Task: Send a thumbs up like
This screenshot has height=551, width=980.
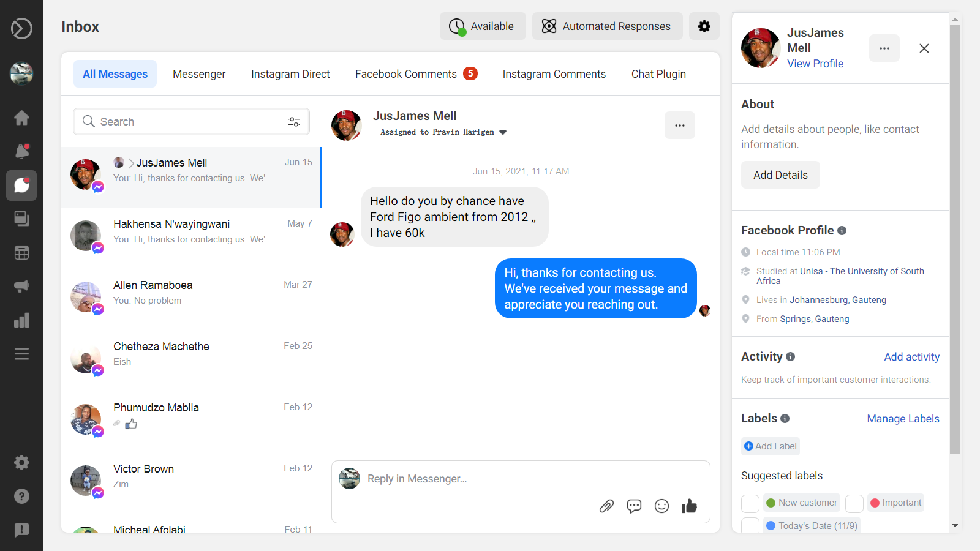Action: point(689,506)
